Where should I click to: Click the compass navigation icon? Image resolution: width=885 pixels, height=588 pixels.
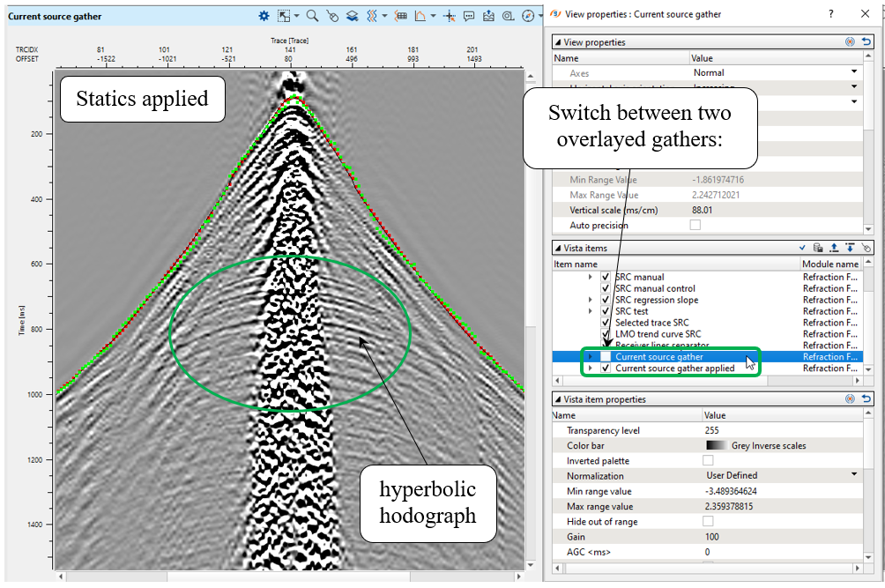point(528,16)
